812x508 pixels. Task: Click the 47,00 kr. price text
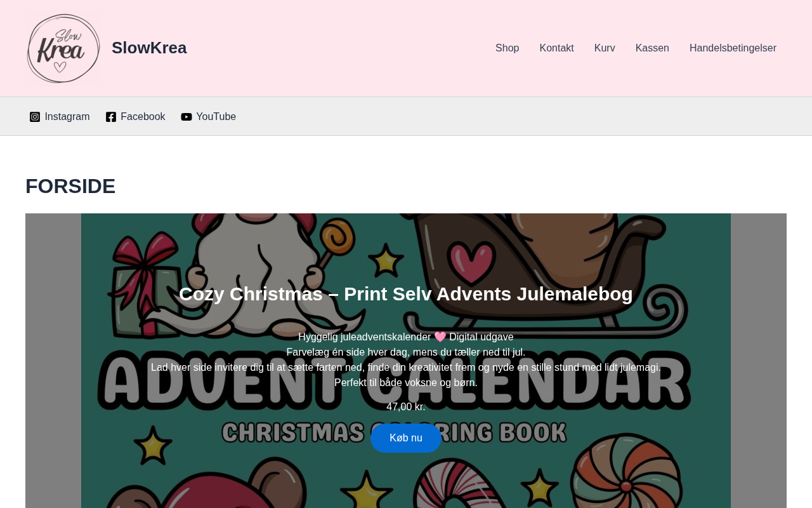tap(406, 407)
